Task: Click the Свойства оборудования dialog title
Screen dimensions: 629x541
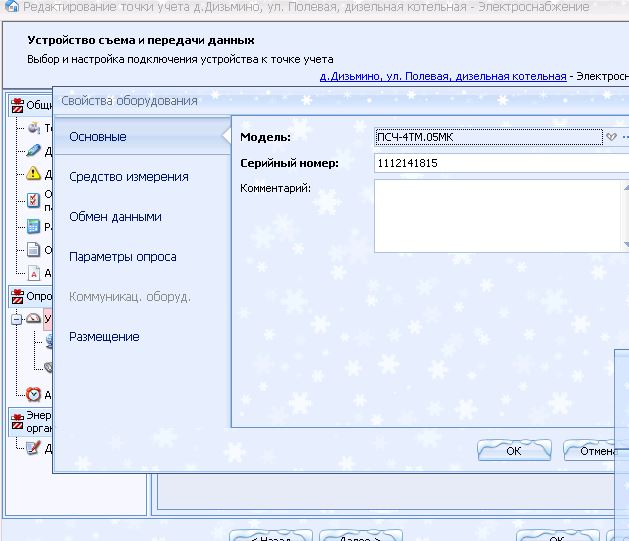Action: pyautogui.click(x=129, y=101)
